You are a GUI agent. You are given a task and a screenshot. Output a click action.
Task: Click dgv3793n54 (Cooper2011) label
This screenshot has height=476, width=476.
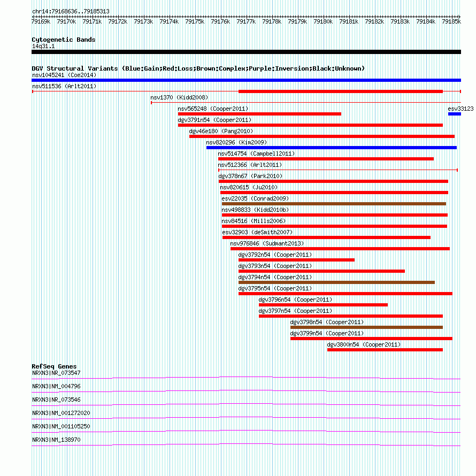(275, 266)
